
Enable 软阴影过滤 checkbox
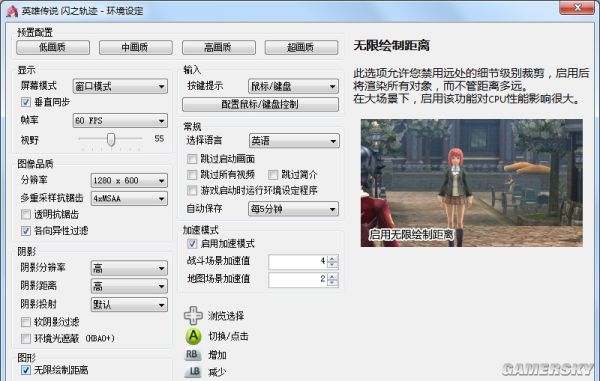26,322
